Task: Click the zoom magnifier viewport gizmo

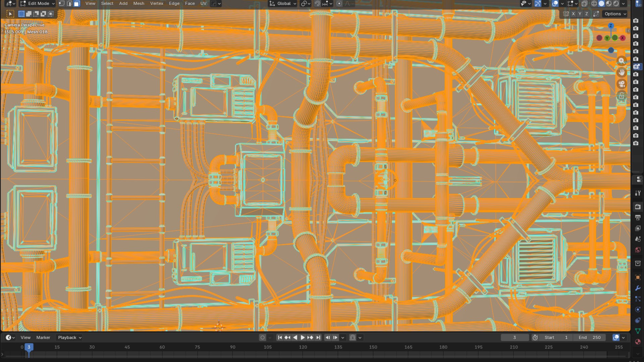Action: [622, 61]
